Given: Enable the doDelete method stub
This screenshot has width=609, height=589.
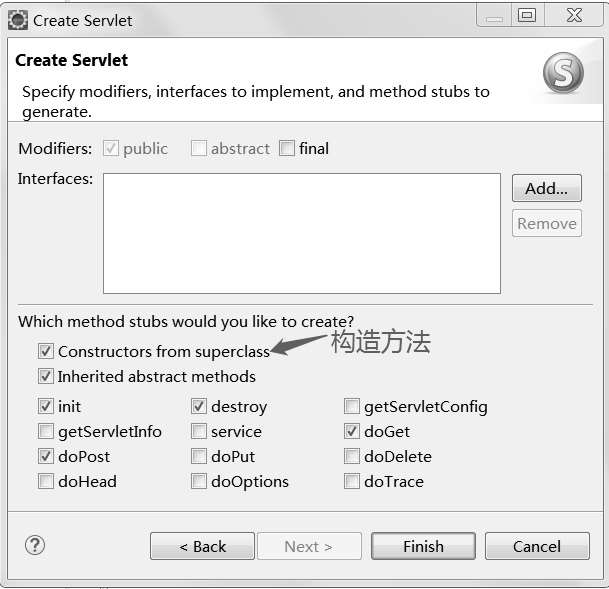Looking at the screenshot, I should [x=352, y=457].
